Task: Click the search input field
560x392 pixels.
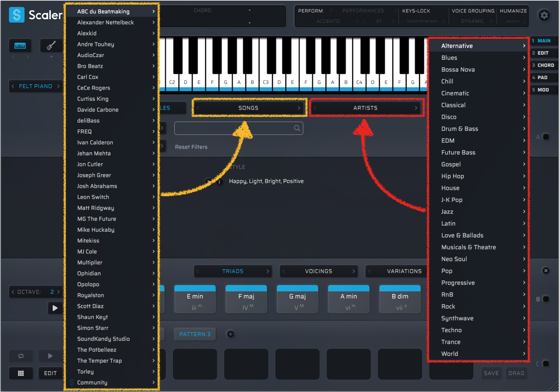Action: (x=239, y=128)
